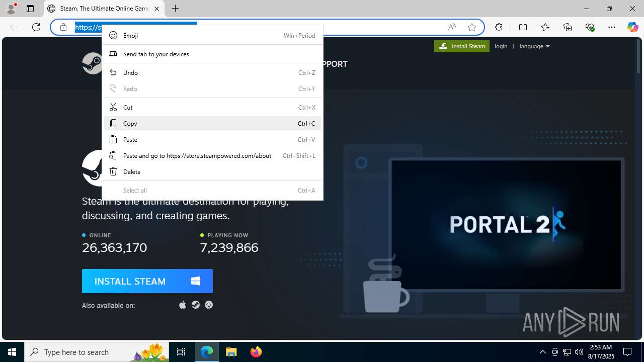The height and width of the screenshot is (362, 644).
Task: Open the Windows Start menu
Action: [x=12, y=352]
